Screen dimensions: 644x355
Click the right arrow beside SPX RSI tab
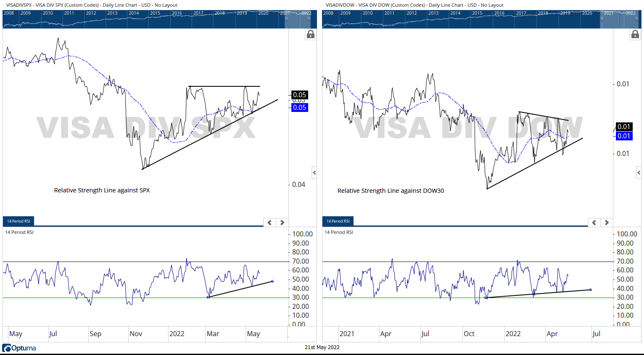pyautogui.click(x=282, y=223)
